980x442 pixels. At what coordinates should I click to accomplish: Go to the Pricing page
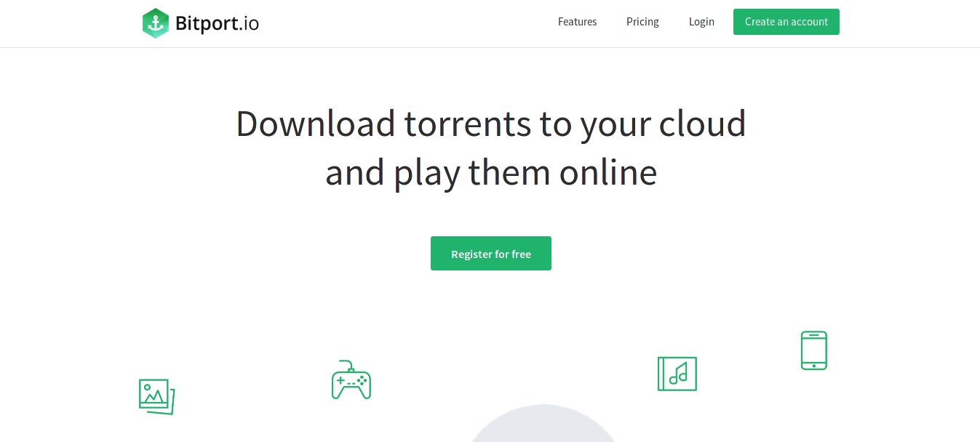click(x=642, y=22)
